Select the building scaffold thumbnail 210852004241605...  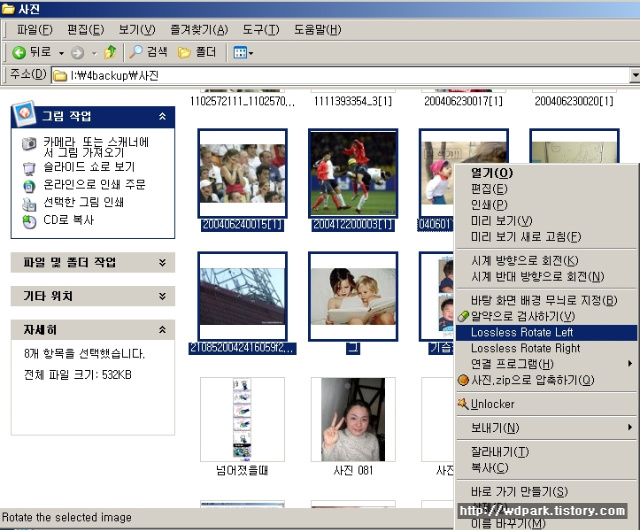click(242, 296)
